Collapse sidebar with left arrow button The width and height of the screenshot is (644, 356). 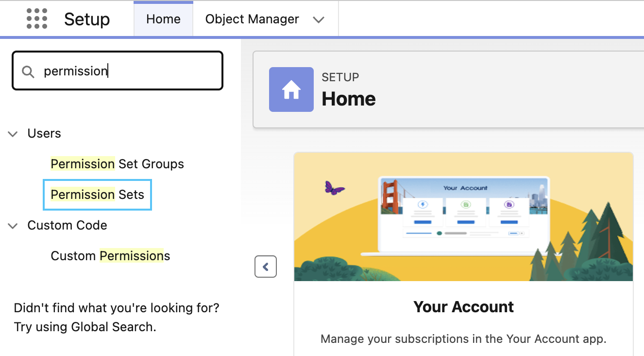(266, 267)
